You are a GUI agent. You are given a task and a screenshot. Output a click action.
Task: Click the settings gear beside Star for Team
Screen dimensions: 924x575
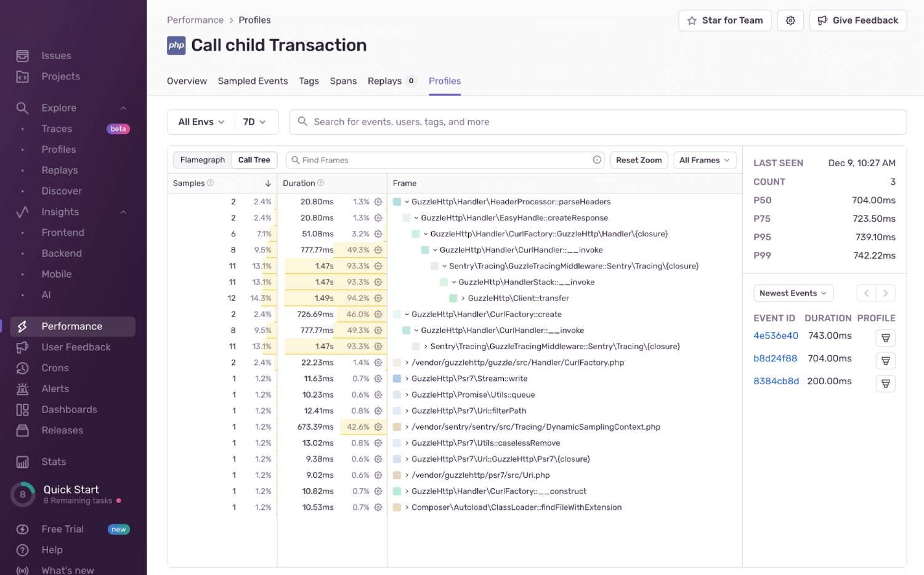790,20
